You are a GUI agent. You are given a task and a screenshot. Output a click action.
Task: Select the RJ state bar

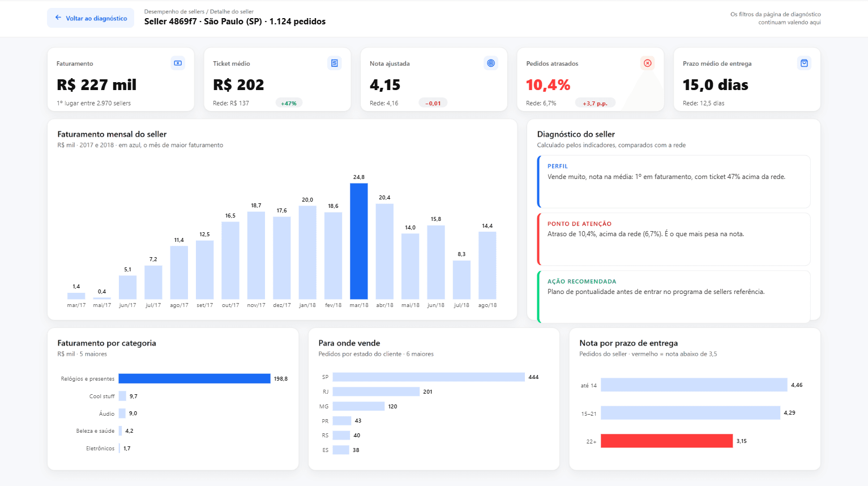click(x=376, y=391)
